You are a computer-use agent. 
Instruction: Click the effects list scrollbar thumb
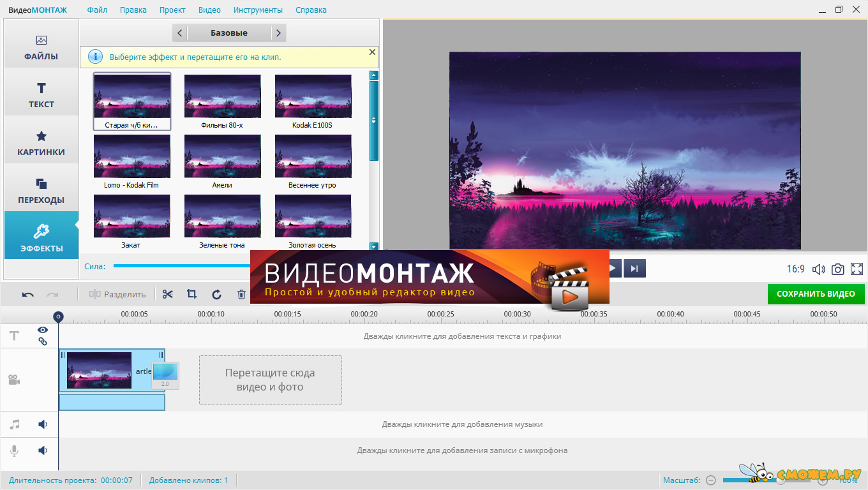coord(374,120)
